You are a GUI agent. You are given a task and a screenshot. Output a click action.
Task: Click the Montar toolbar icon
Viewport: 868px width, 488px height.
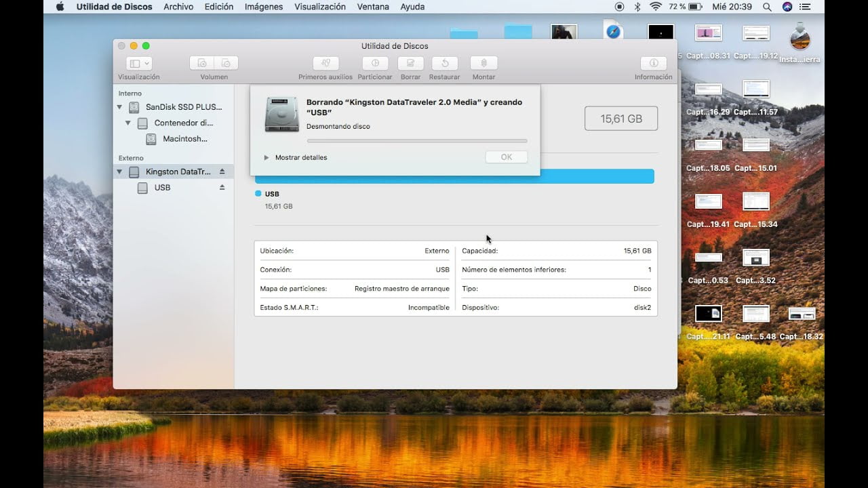[x=484, y=63]
